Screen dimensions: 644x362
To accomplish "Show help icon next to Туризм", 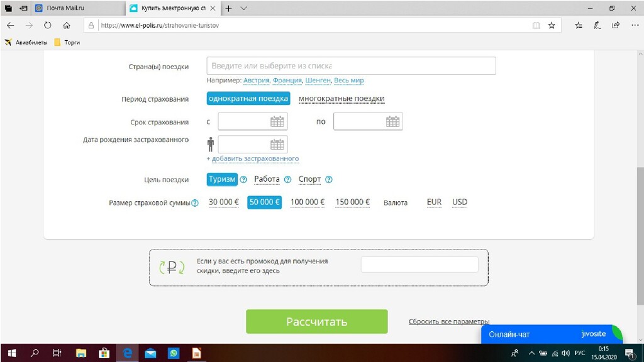I will tap(243, 179).
